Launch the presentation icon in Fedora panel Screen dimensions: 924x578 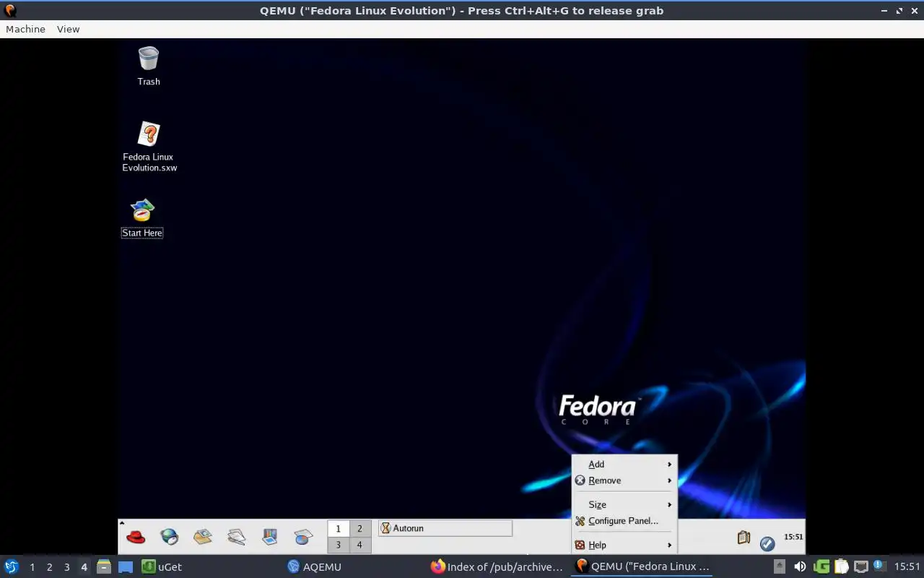pos(270,537)
